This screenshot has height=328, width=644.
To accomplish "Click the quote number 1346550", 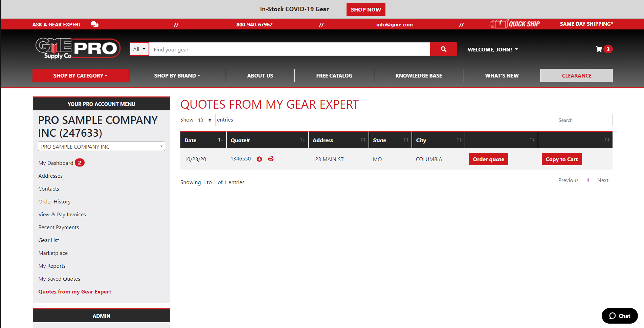I will click(241, 159).
